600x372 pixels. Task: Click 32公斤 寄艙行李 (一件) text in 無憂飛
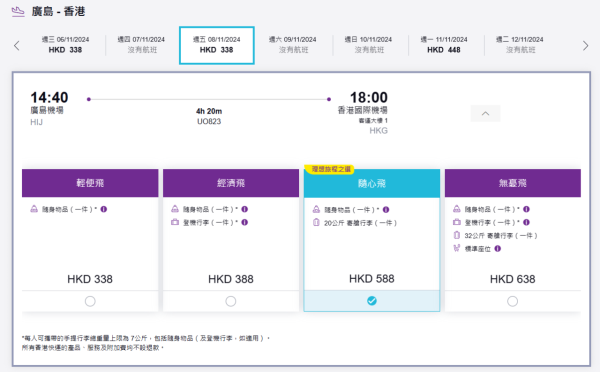(501, 235)
